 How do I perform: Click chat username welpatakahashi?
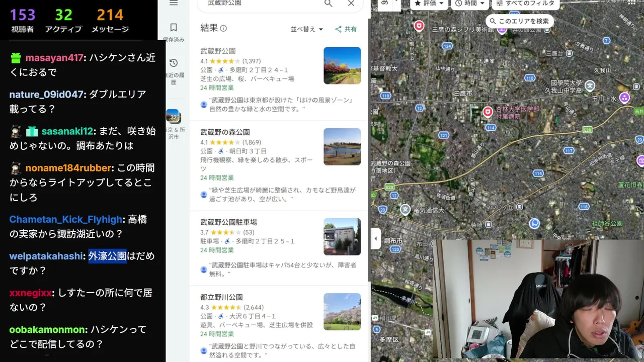[46, 256]
